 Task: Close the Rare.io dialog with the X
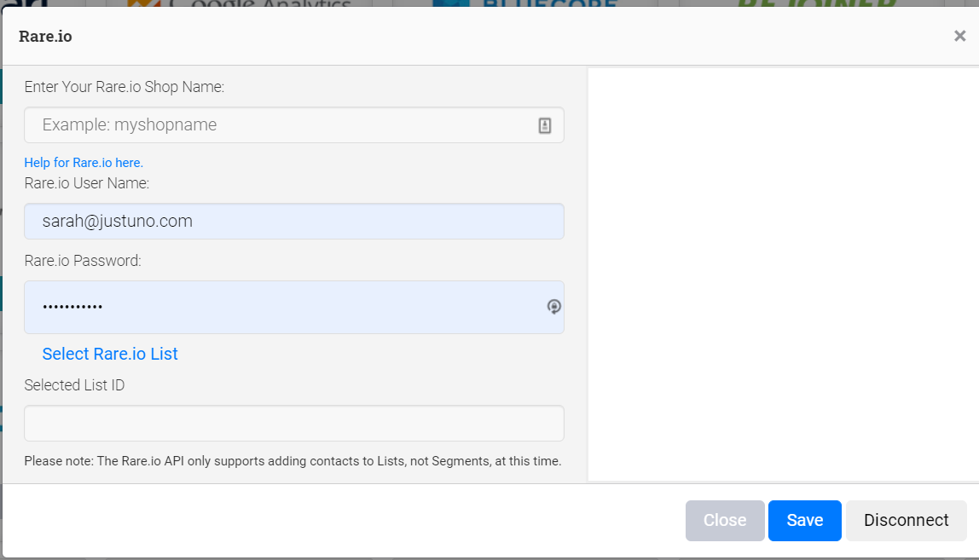pos(959,36)
